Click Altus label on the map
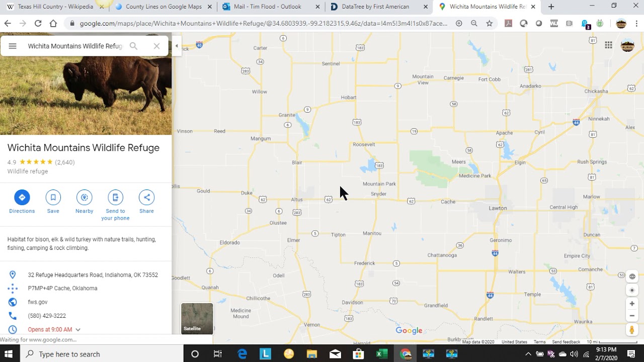Viewport: 644px width, 362px height. click(x=297, y=200)
